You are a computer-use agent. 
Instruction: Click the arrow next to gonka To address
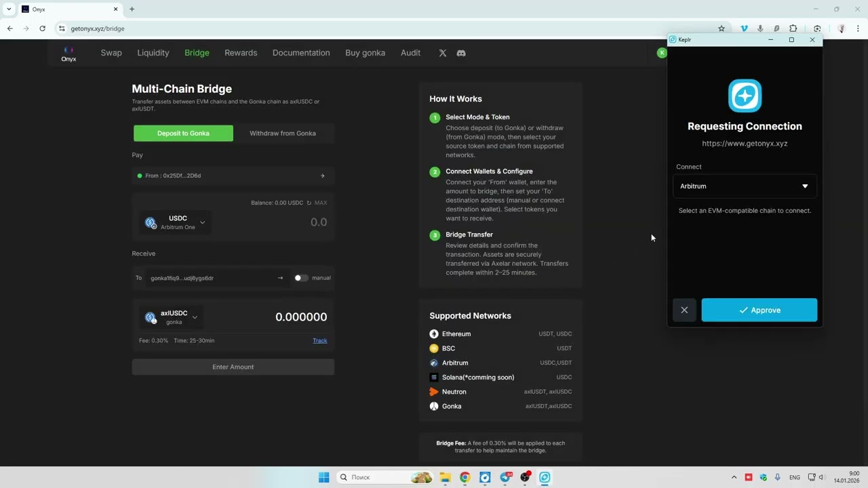(280, 278)
